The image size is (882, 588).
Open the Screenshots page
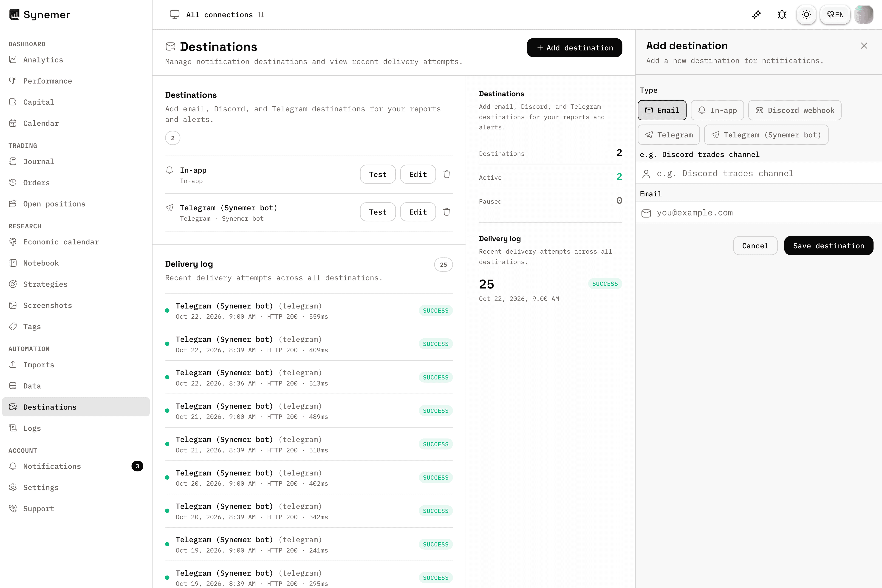(76, 305)
